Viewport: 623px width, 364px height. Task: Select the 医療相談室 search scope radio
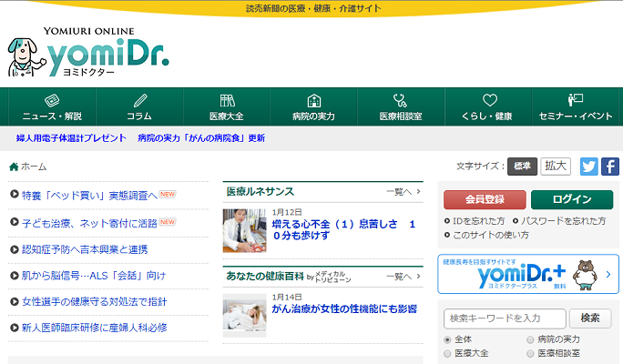tap(530, 354)
